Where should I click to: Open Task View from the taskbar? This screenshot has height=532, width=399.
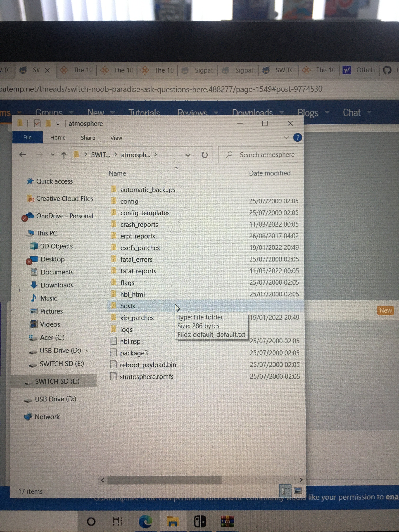[117, 521]
